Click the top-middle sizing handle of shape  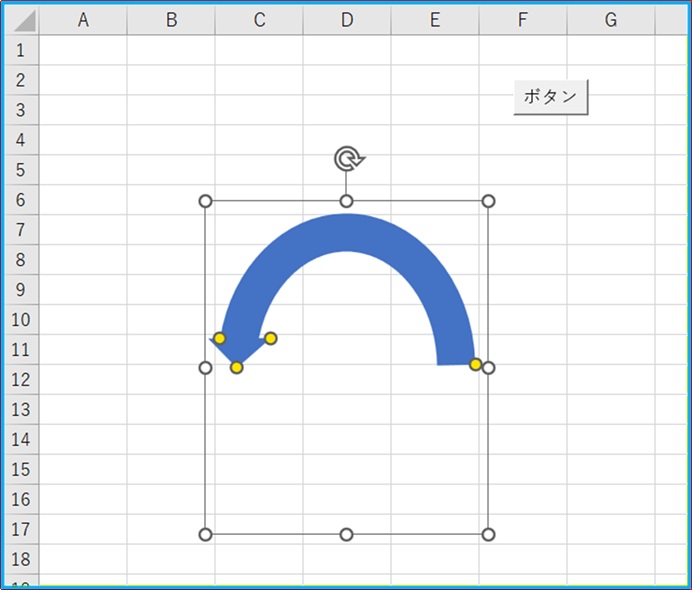tap(346, 201)
